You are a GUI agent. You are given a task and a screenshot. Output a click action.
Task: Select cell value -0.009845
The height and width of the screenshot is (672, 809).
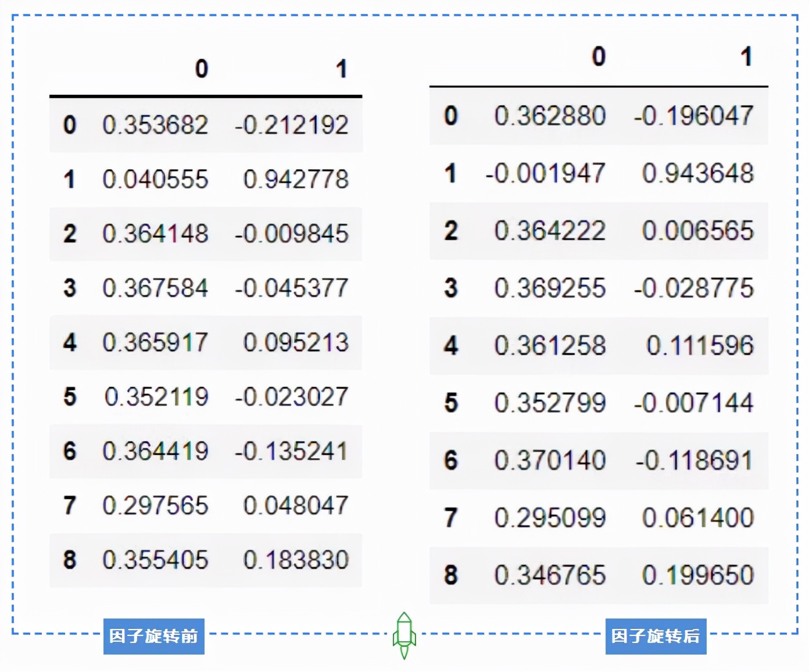point(291,234)
